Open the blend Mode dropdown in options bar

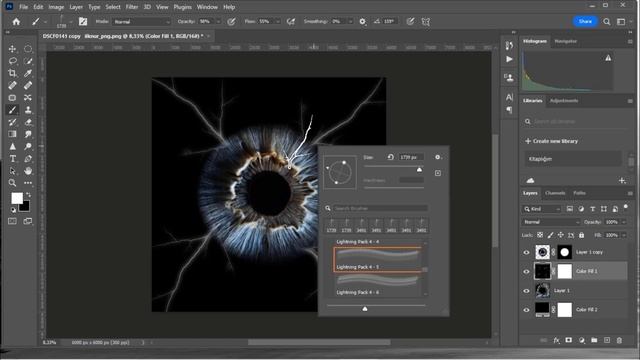(142, 22)
